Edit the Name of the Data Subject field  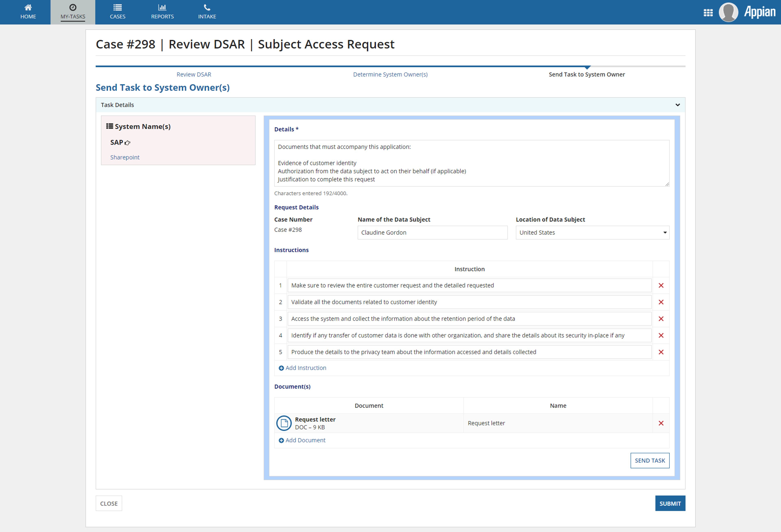pyautogui.click(x=433, y=232)
